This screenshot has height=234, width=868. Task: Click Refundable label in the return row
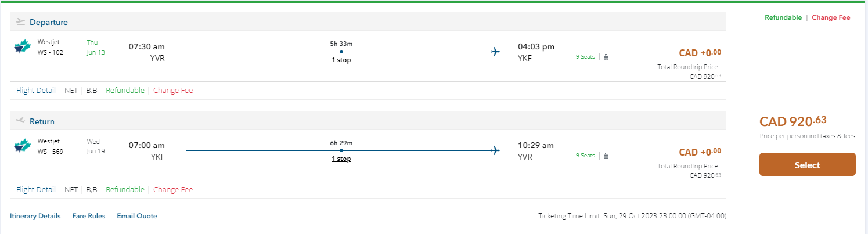click(x=125, y=189)
